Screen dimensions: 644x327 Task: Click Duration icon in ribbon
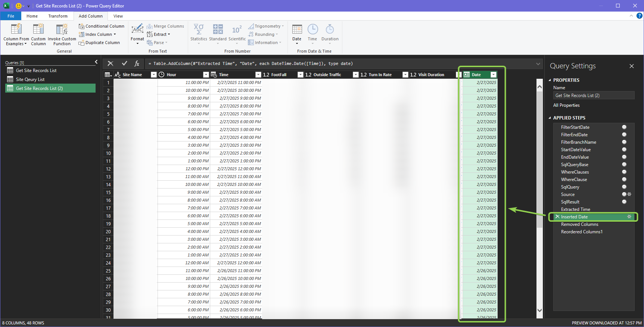(330, 29)
